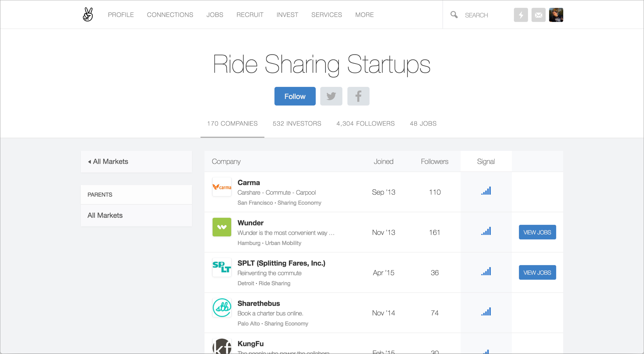Open the INVEST menu
Image resolution: width=644 pixels, height=354 pixels.
pos(287,15)
